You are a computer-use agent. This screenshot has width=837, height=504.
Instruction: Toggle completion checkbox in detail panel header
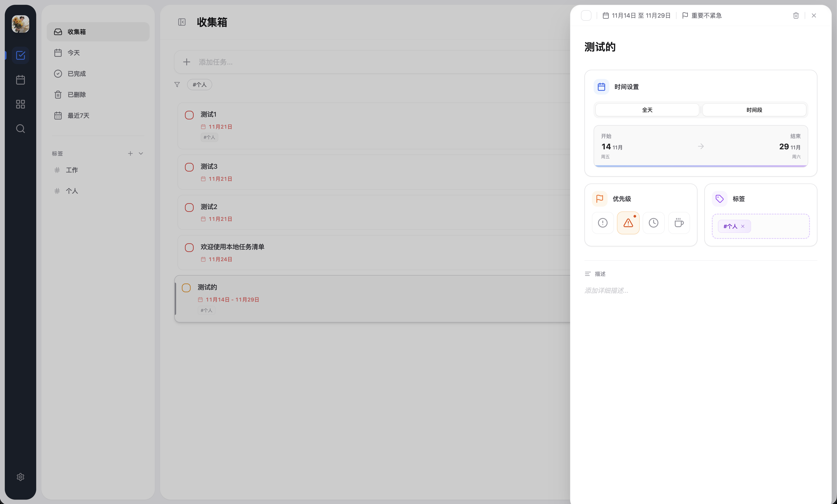[586, 16]
